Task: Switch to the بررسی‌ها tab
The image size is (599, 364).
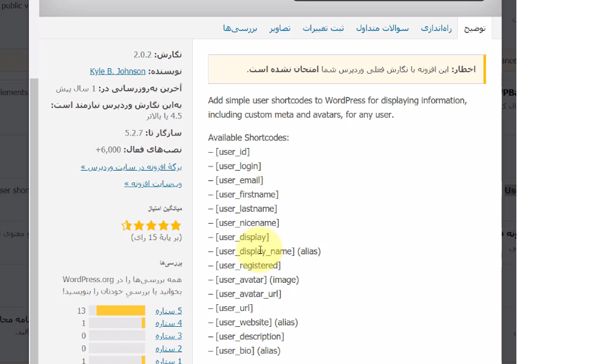Action: (240, 28)
